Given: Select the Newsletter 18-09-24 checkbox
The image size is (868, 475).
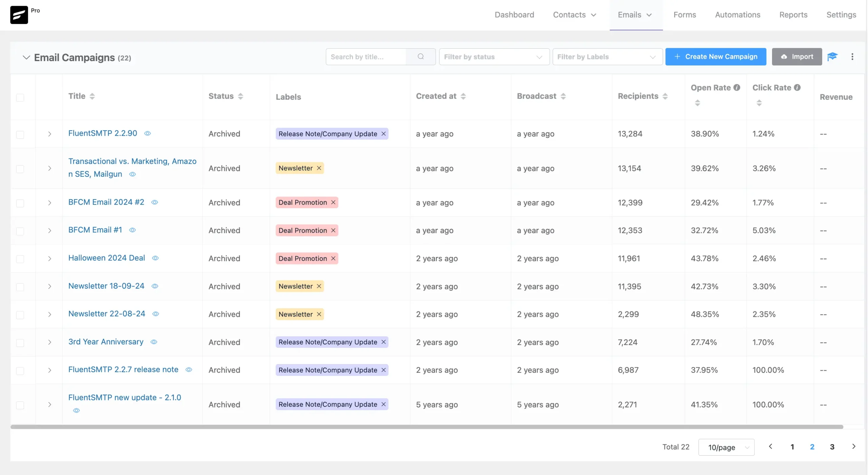Looking at the screenshot, I should tap(20, 287).
